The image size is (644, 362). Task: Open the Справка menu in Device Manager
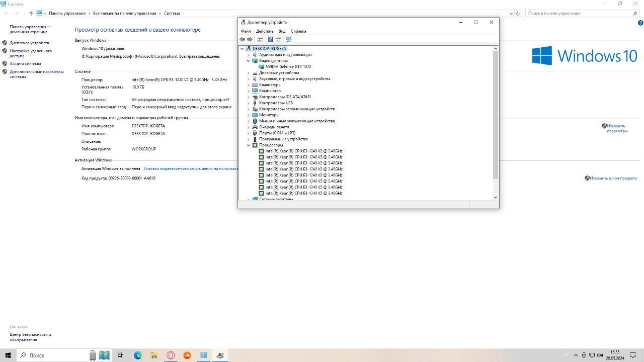tap(298, 31)
